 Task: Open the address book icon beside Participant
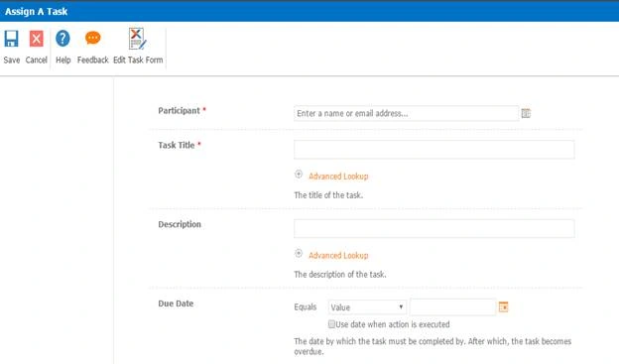526,113
